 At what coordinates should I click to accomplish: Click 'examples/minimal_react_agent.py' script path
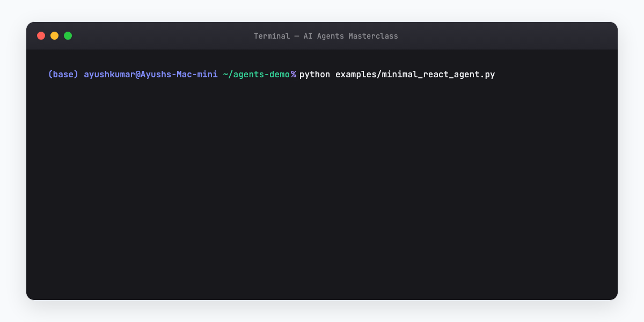click(415, 75)
